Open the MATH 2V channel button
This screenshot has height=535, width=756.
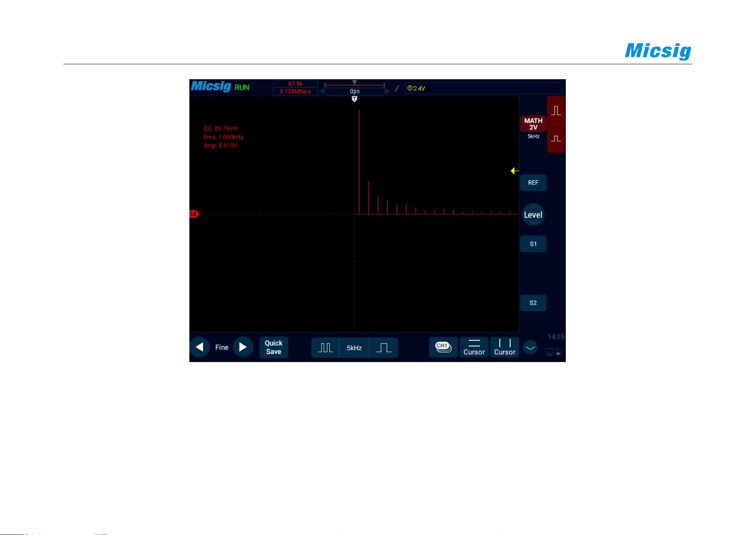click(x=533, y=124)
